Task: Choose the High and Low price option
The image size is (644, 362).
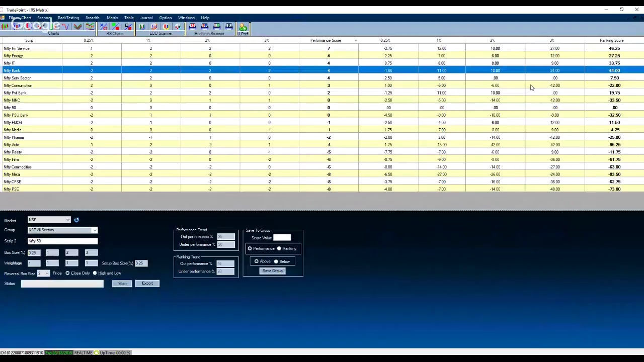Action: 95,273
